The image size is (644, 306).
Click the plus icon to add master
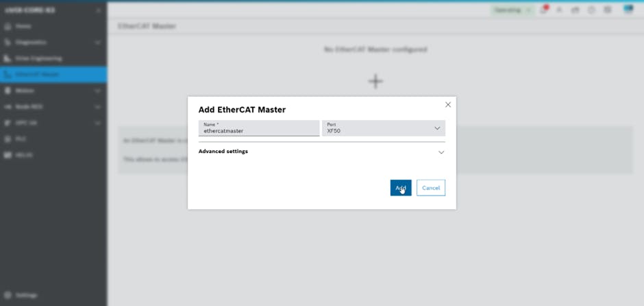375,81
